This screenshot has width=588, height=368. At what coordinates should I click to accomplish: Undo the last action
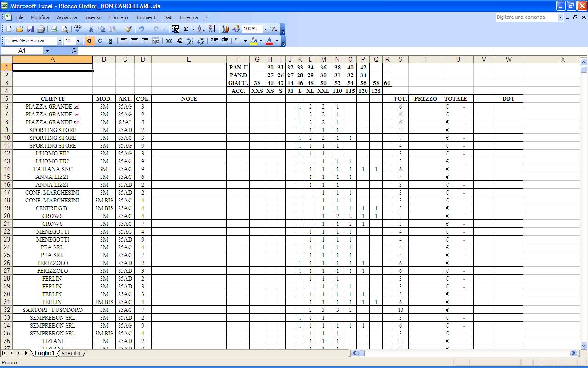(141, 29)
